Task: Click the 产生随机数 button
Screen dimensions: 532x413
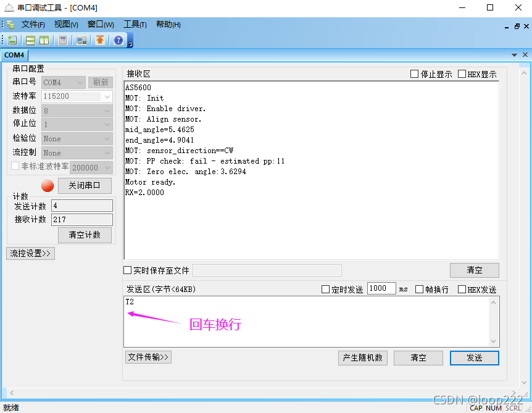Action: click(x=363, y=358)
